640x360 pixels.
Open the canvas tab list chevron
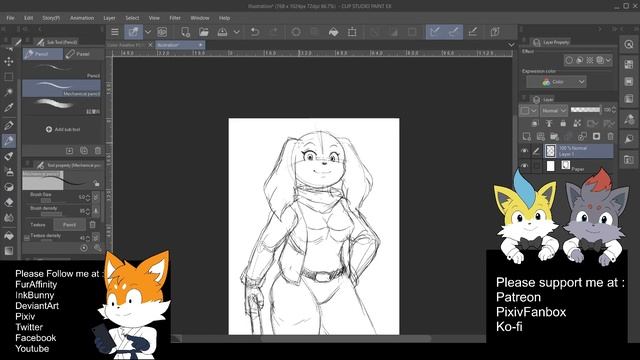pyautogui.click(x=511, y=44)
